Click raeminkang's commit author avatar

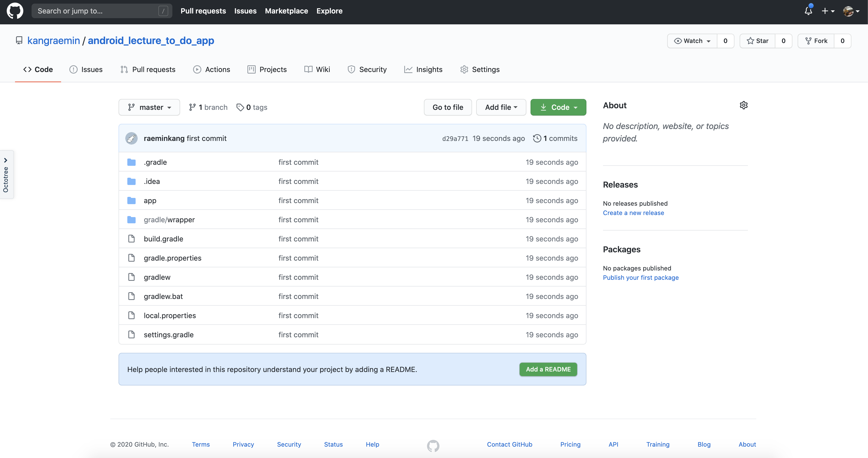click(x=131, y=138)
